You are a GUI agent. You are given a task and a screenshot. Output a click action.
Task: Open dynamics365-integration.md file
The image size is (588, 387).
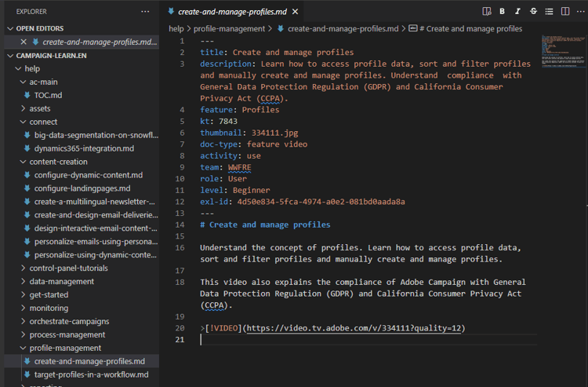[84, 148]
